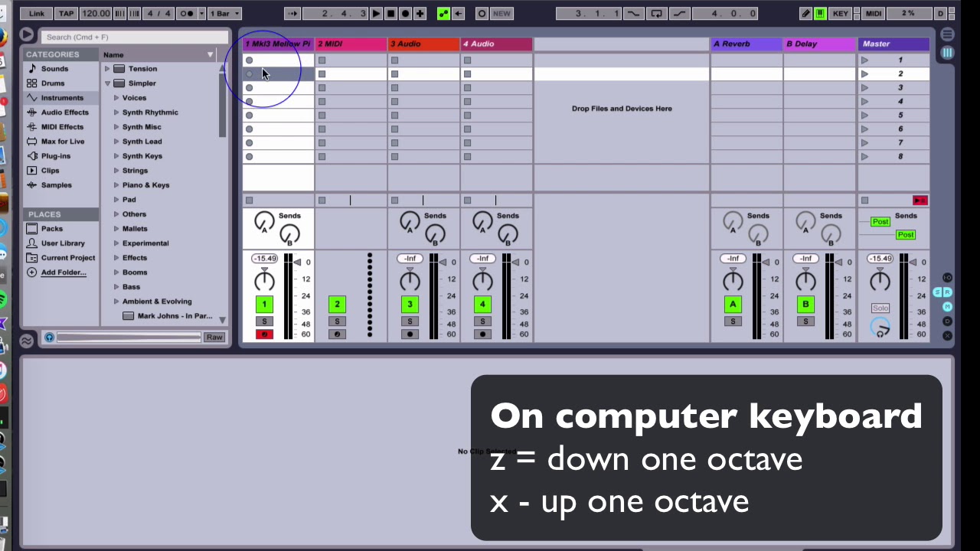Click the NEW button

pos(501,13)
